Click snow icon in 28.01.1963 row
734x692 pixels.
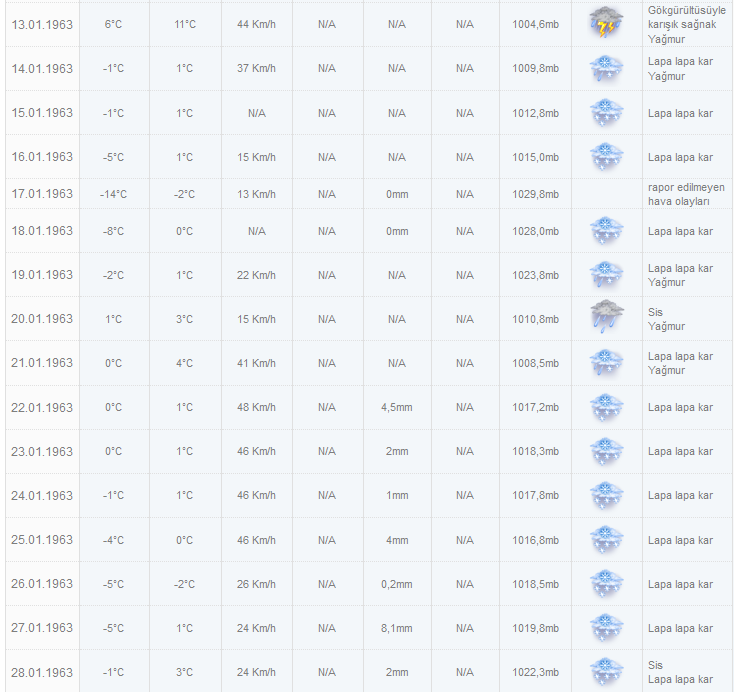(x=606, y=671)
